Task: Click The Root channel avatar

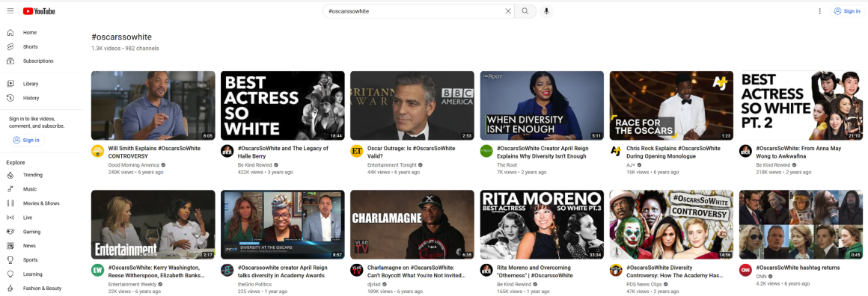Action: point(486,151)
